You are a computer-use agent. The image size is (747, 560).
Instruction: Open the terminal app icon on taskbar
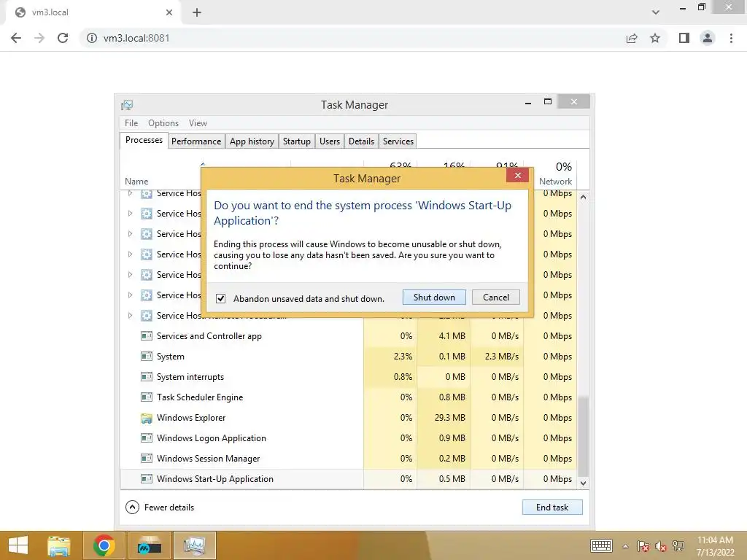tap(149, 545)
